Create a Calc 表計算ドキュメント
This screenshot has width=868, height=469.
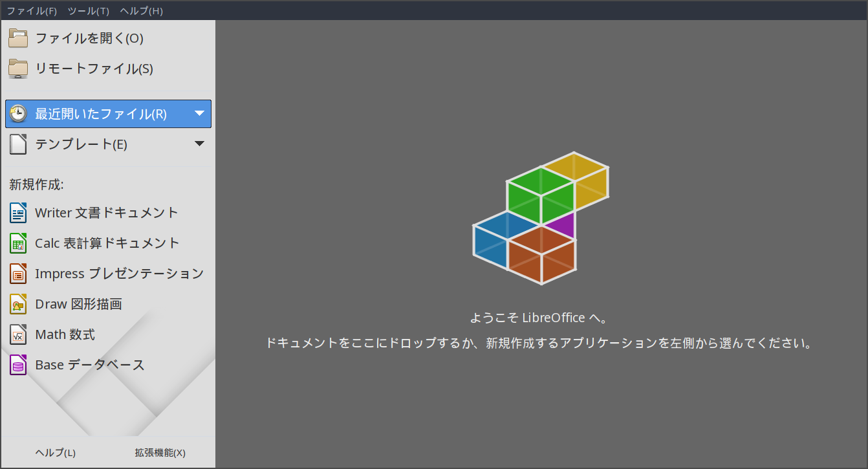click(x=107, y=243)
